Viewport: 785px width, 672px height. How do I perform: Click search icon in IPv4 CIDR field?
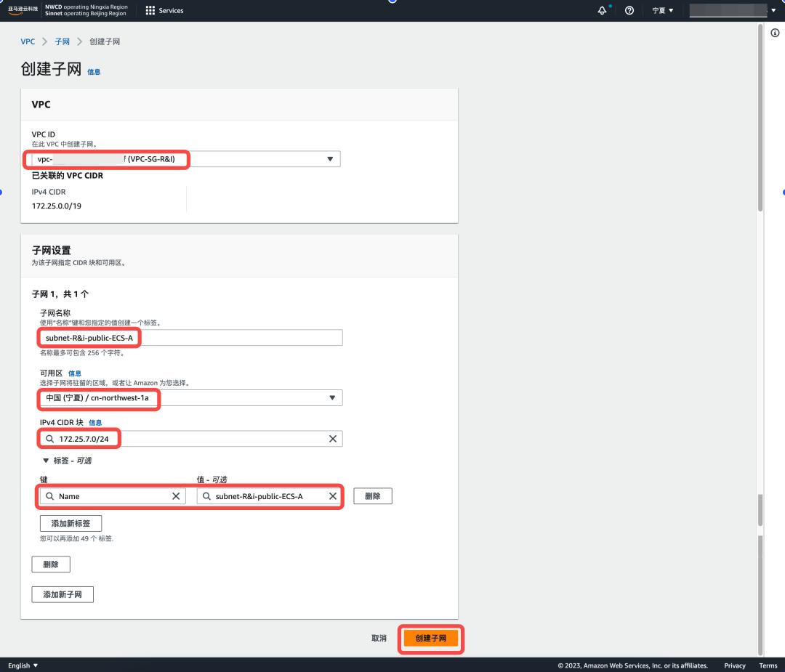[x=49, y=439]
